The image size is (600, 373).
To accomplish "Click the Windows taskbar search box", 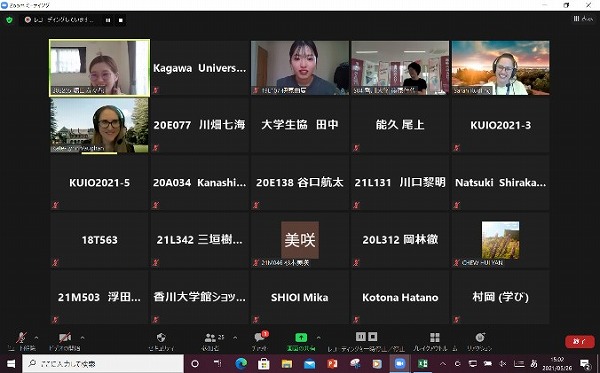I will click(103, 363).
